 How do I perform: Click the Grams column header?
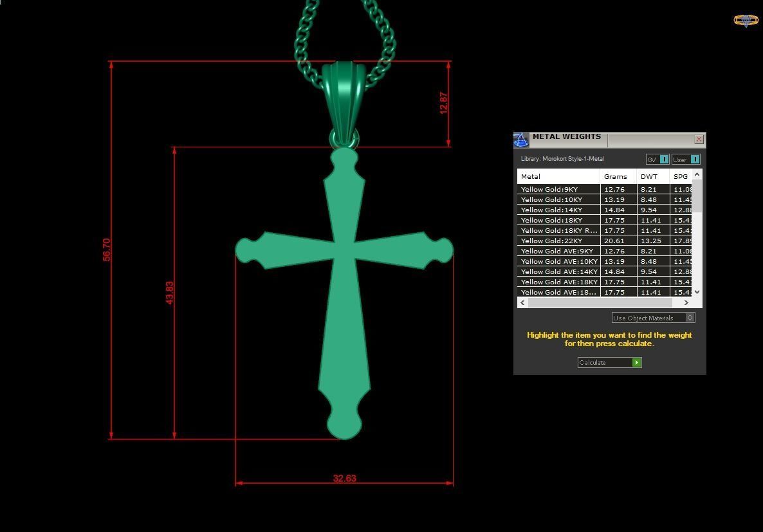click(x=618, y=176)
